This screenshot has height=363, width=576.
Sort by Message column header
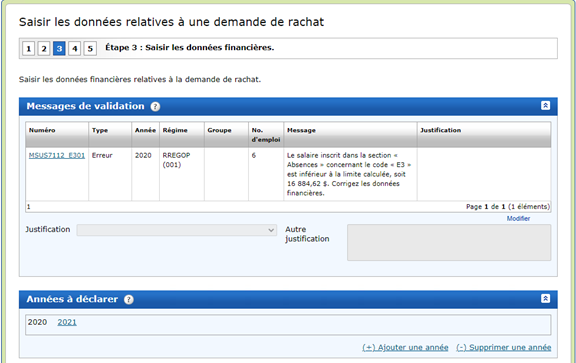pyautogui.click(x=350, y=134)
